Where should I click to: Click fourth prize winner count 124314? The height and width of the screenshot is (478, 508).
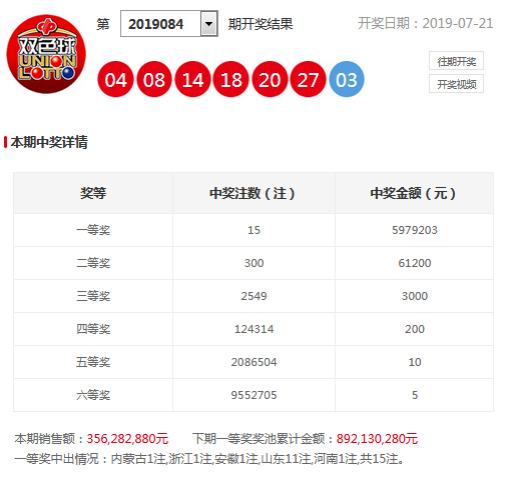(254, 329)
